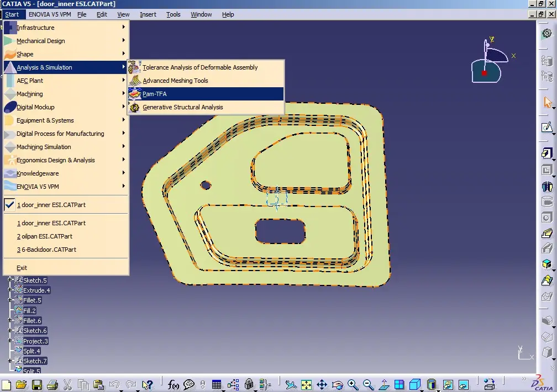Choose the Select arrow tool
Screen dimensions: 557x392
(547, 102)
